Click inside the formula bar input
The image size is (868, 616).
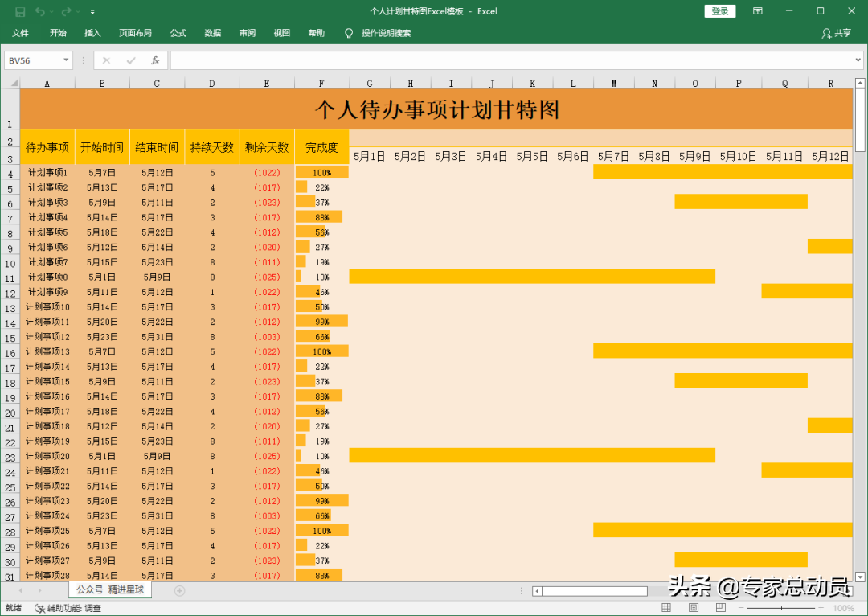coord(511,60)
